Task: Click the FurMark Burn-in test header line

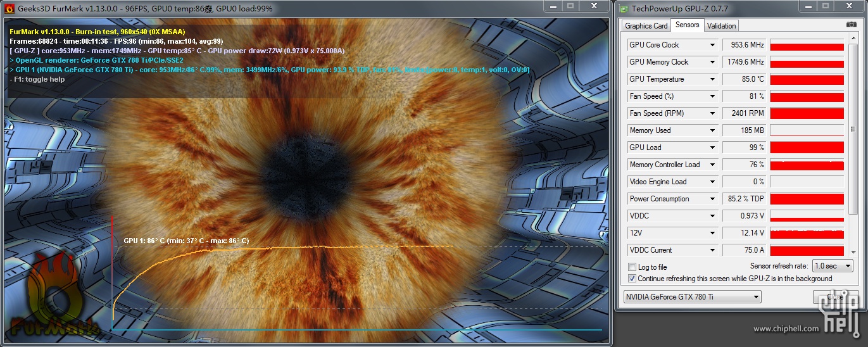Action: click(97, 31)
